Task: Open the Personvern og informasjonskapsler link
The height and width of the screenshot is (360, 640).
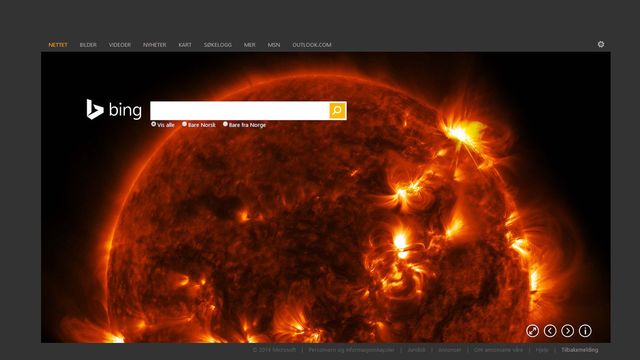Action: (x=351, y=350)
